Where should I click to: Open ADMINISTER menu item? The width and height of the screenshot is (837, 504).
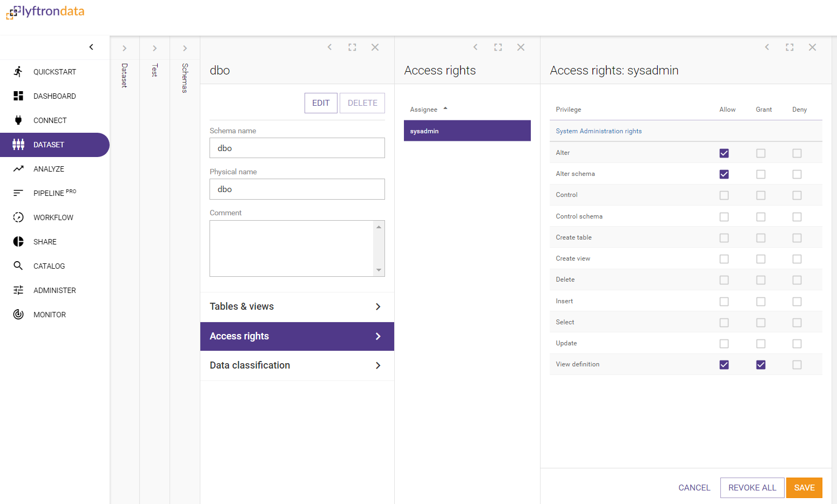[x=55, y=290]
